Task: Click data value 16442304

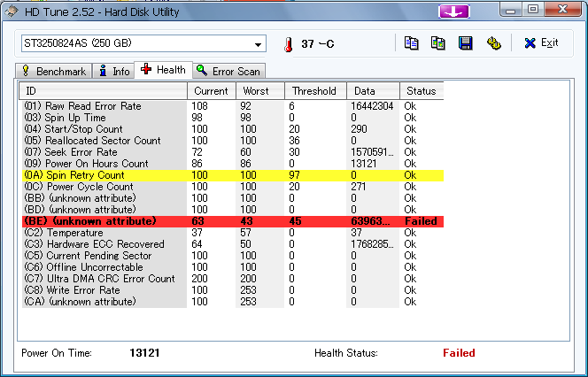Action: (372, 106)
